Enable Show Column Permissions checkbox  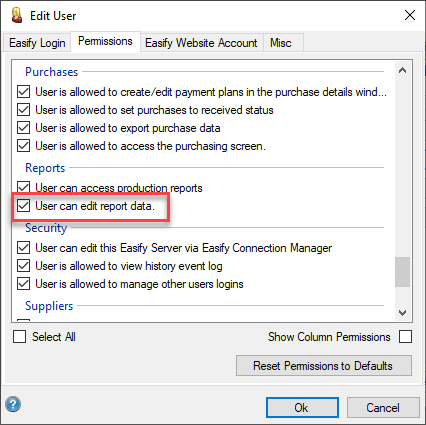click(x=405, y=337)
